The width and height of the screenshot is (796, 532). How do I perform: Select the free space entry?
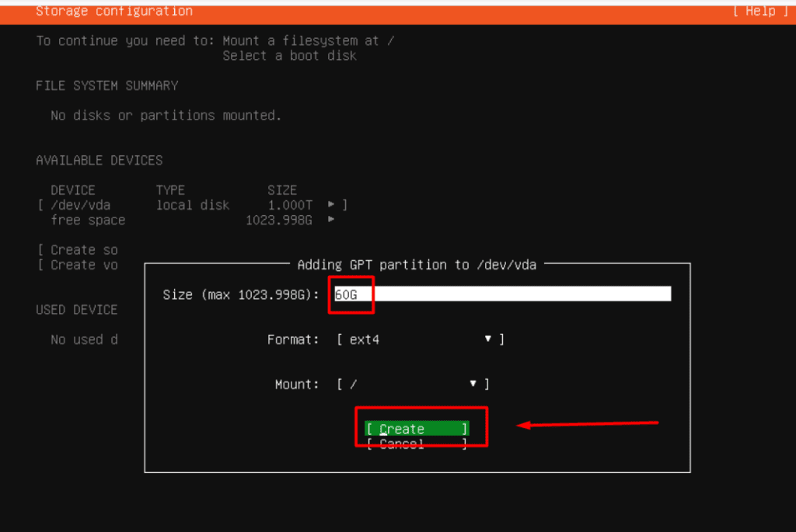pyautogui.click(x=88, y=220)
